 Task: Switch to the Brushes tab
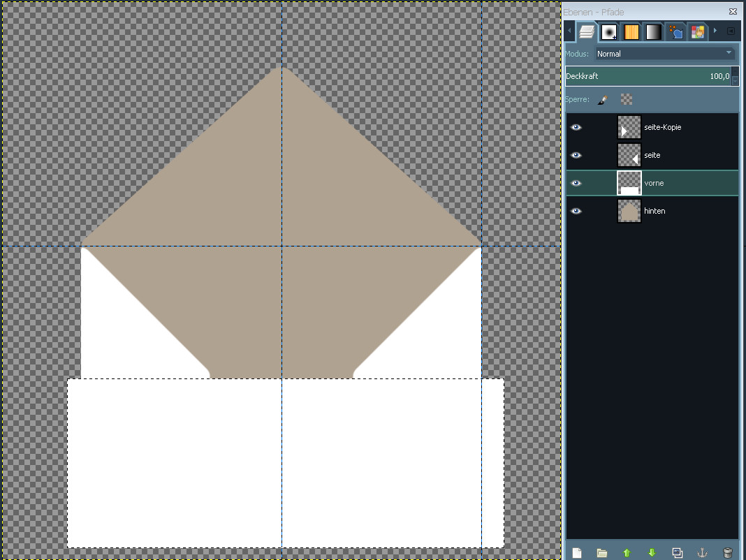click(x=609, y=32)
